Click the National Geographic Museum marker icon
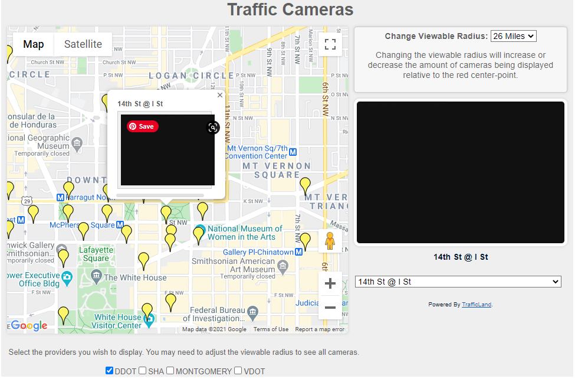588x392 pixels. (77, 144)
